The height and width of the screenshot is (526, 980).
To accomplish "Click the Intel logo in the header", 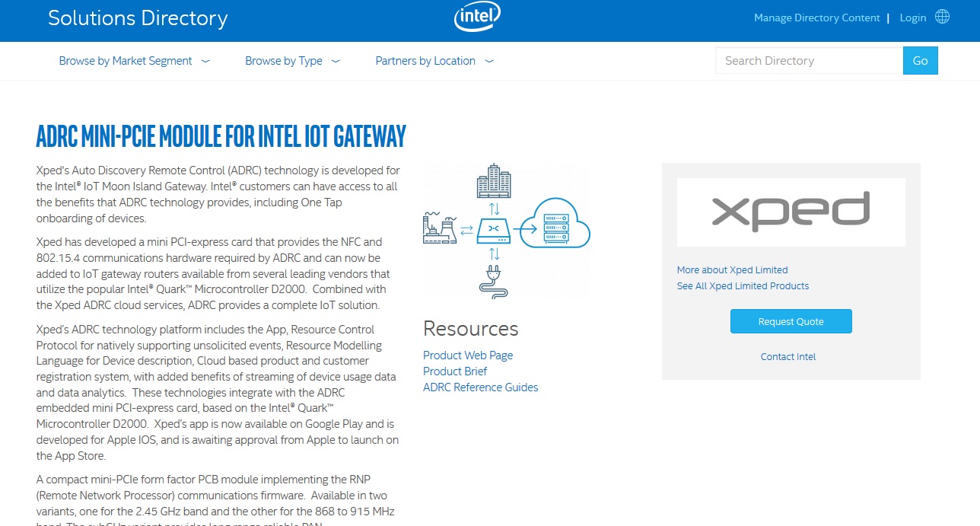I will (477, 16).
